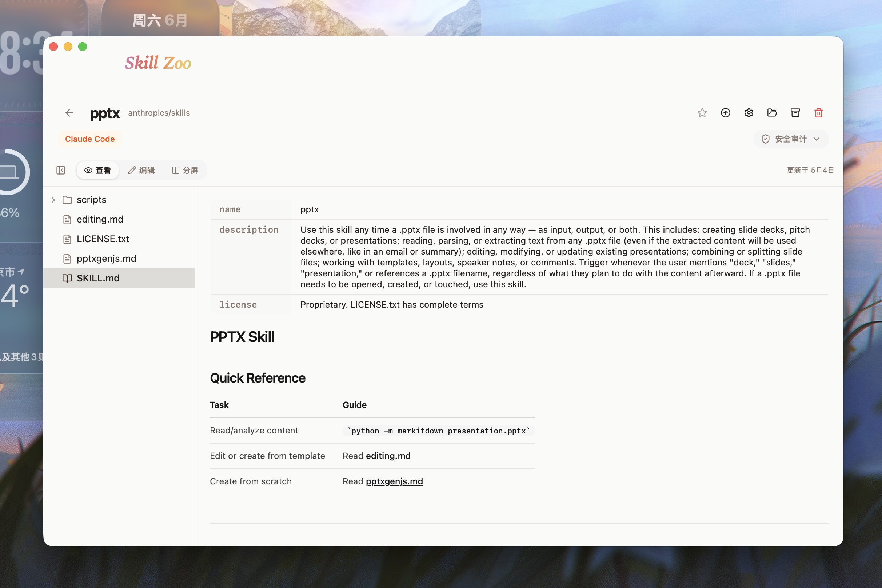Click the pptxgenjs.md link in table
This screenshot has height=588, width=882.
[394, 481]
